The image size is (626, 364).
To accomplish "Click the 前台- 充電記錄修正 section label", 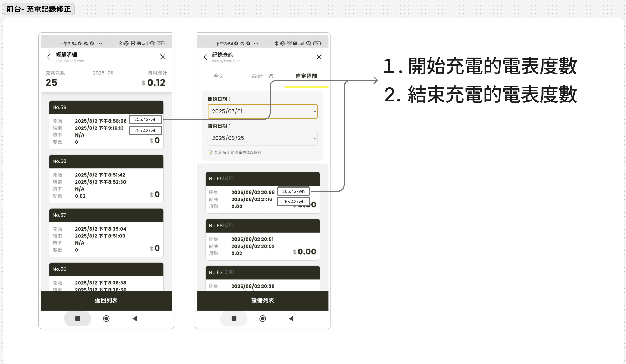I will pyautogui.click(x=39, y=9).
